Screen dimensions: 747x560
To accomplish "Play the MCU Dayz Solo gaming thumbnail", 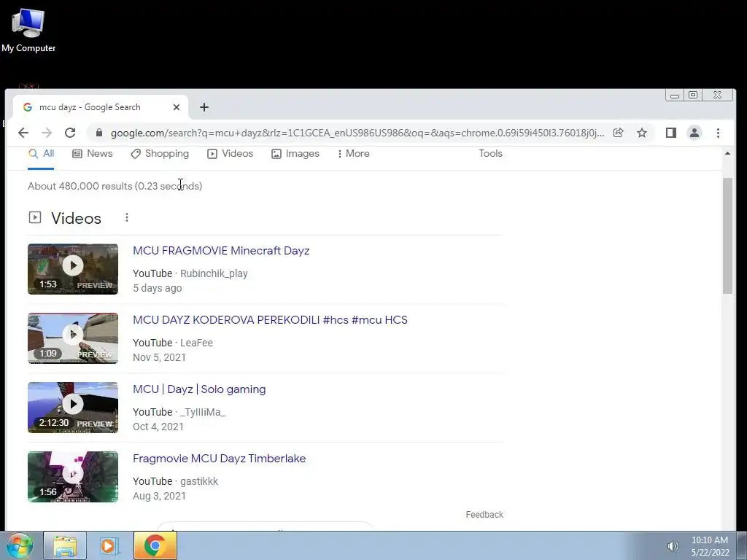I will pyautogui.click(x=73, y=407).
